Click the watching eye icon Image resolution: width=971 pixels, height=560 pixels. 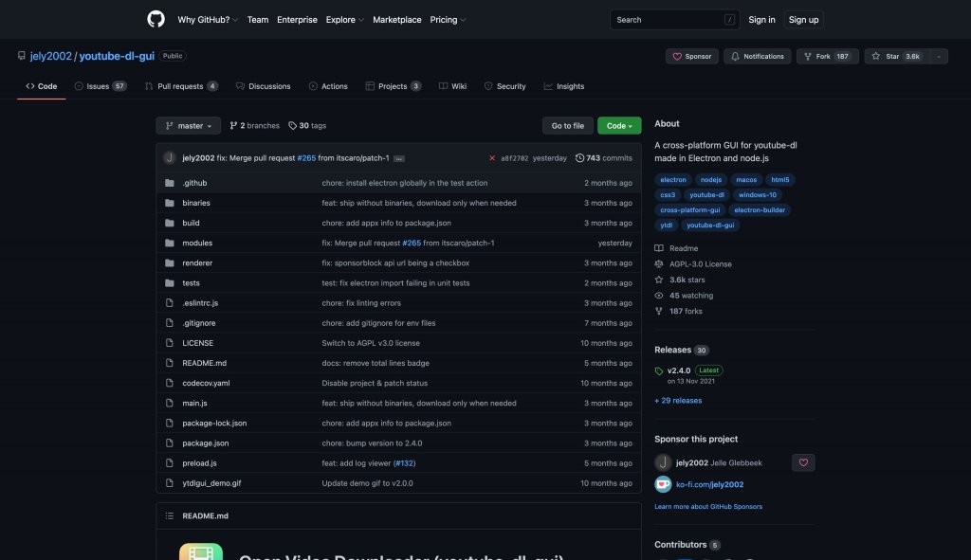pyautogui.click(x=659, y=296)
